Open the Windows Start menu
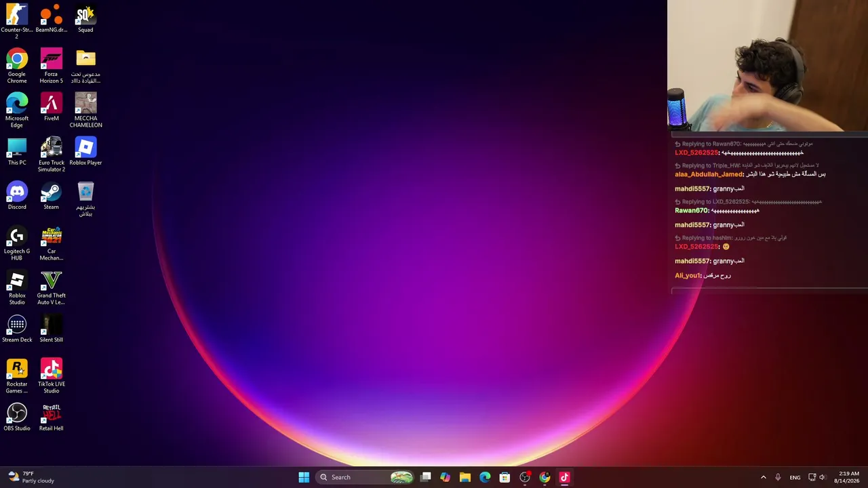Viewport: 868px width, 488px height. coord(304,477)
